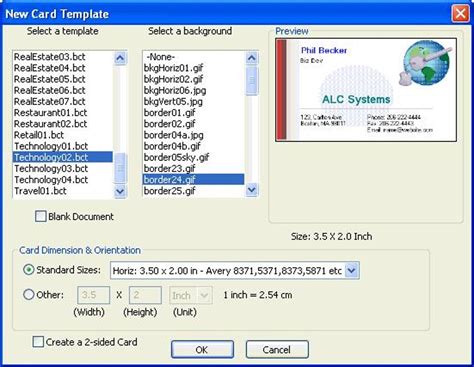Select border04b.gif background
Screen dimensions: 474x367
point(193,146)
